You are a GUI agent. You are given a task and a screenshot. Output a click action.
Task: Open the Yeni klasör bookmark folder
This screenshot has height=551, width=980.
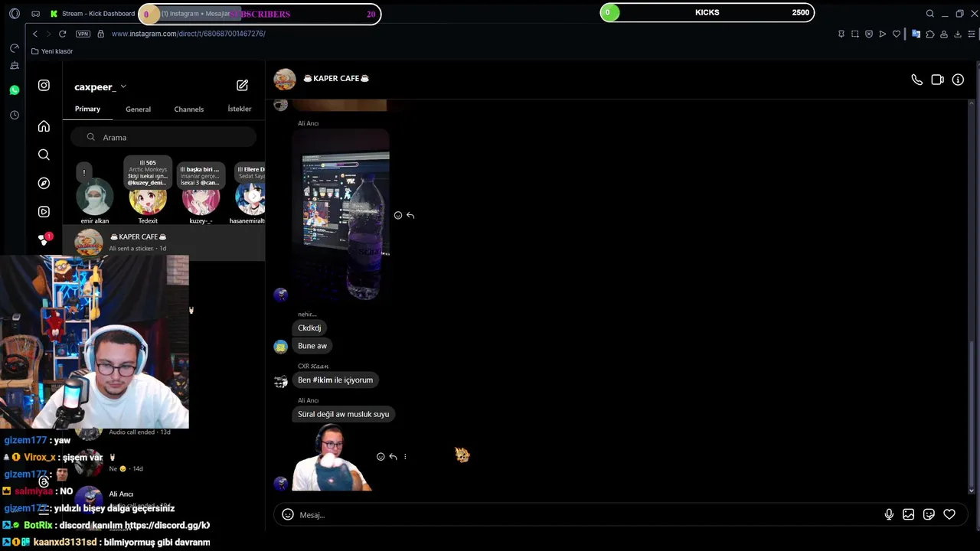(x=52, y=51)
